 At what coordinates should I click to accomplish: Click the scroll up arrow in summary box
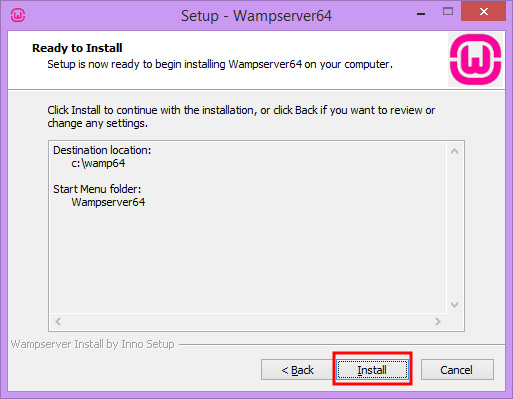[454, 151]
